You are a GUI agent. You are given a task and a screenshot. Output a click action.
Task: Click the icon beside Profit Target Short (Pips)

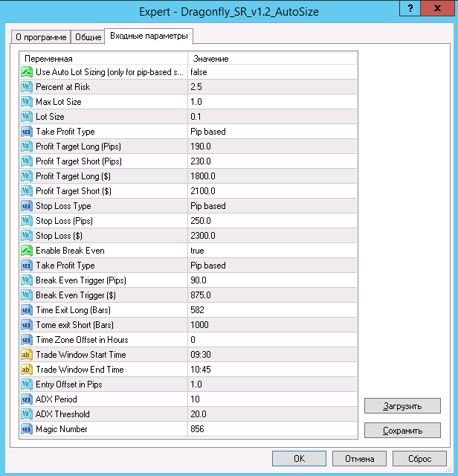(27, 161)
